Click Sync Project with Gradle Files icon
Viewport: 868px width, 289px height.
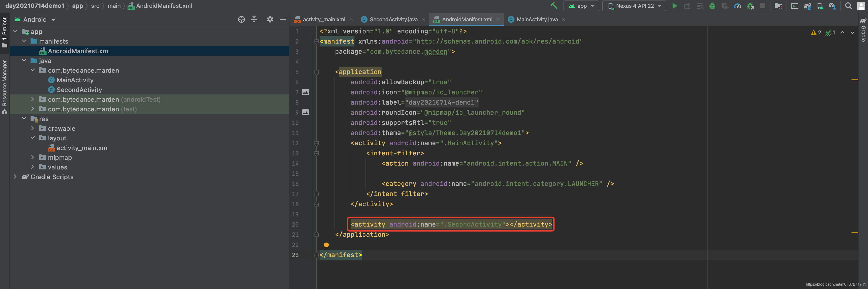(807, 6)
